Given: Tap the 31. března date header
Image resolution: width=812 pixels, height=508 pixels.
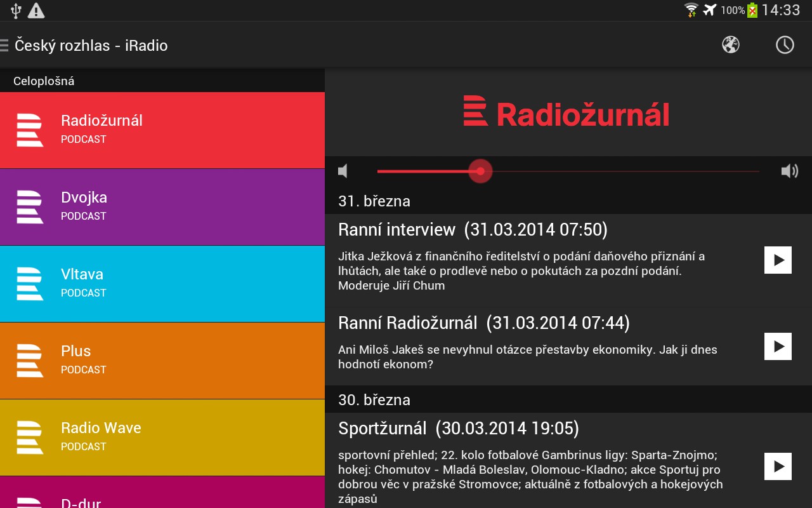Looking at the screenshot, I should (374, 201).
